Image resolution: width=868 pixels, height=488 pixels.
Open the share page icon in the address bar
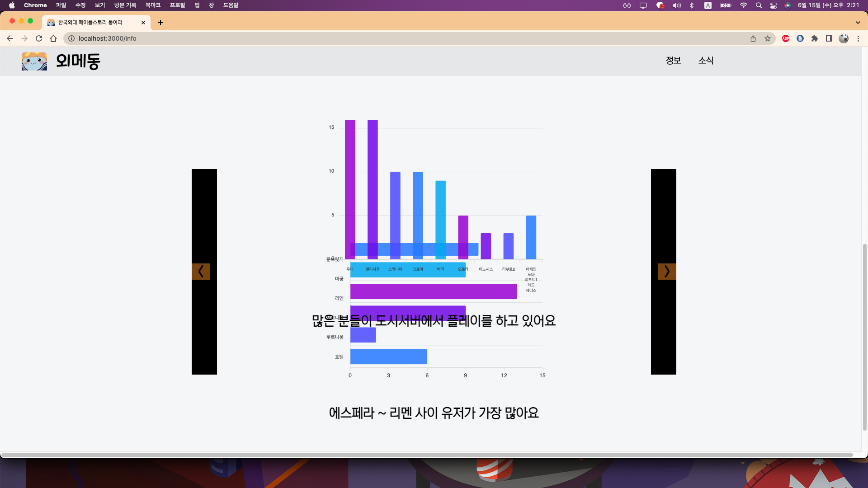(753, 38)
